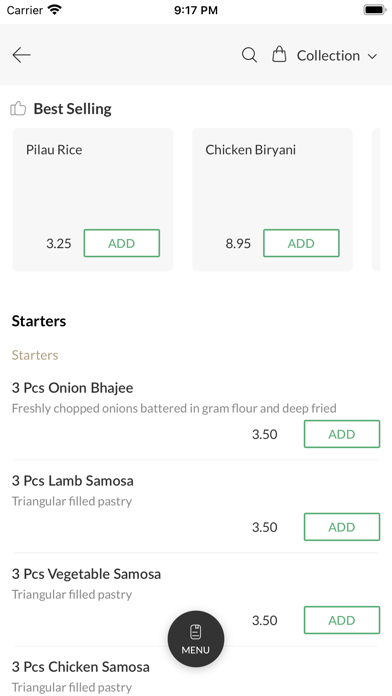This screenshot has width=392, height=696.
Task: Open the Starters section heading
Action: tap(39, 321)
